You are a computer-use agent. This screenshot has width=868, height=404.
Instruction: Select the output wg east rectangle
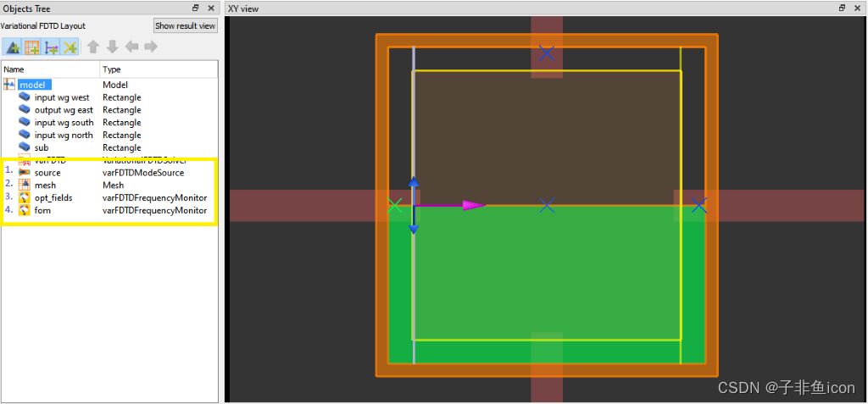[x=64, y=110]
